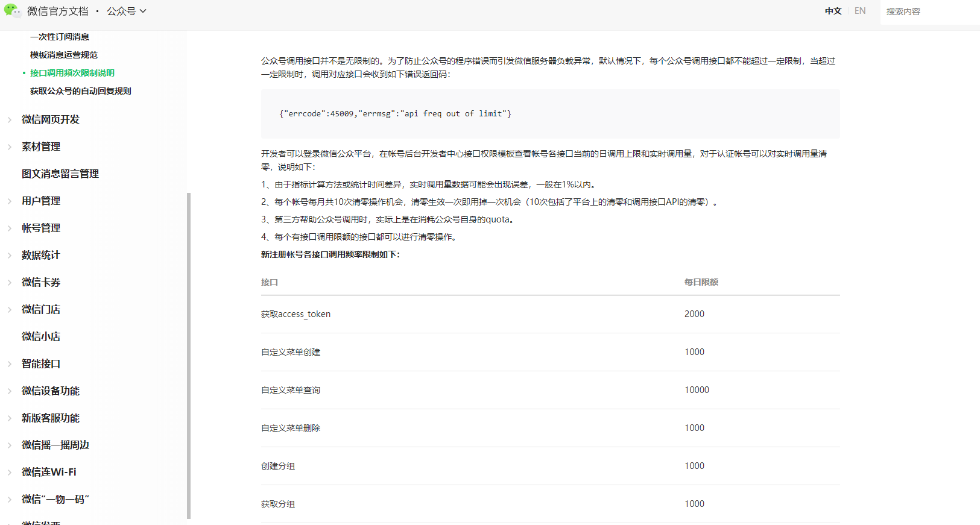Expand the 帐号管理 chevron
This screenshot has width=980, height=525.
10,228
